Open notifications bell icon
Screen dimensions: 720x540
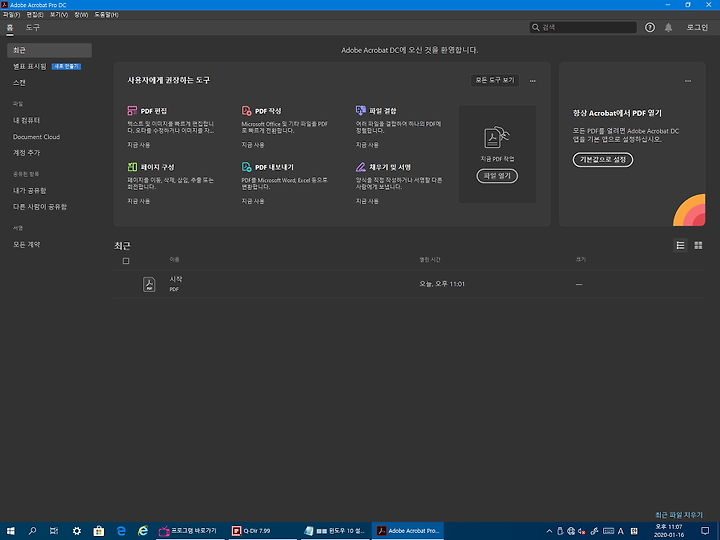click(669, 28)
